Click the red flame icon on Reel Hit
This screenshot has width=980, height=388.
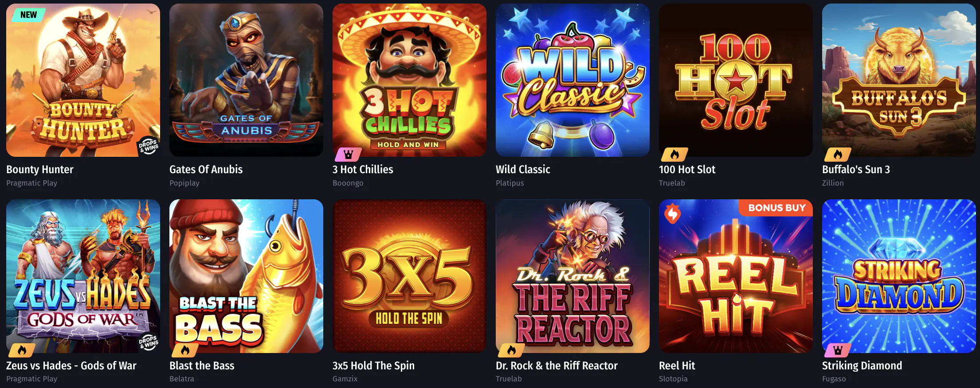672,213
